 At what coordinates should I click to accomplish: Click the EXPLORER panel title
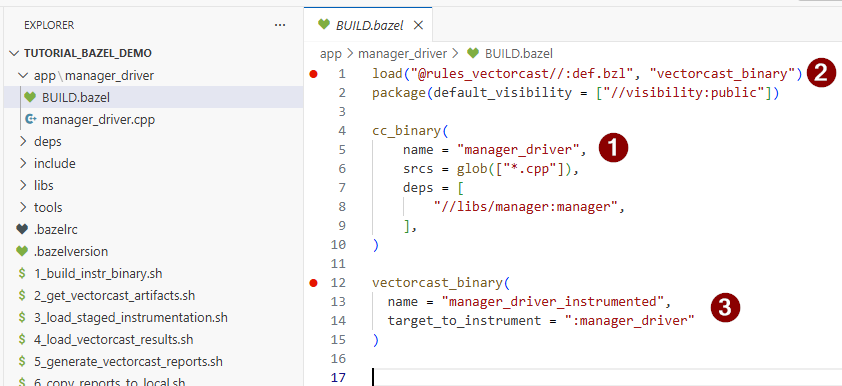click(49, 25)
